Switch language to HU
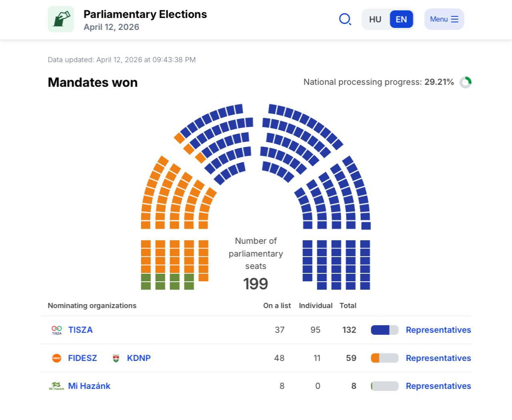This screenshot has height=420, width=512. point(375,19)
